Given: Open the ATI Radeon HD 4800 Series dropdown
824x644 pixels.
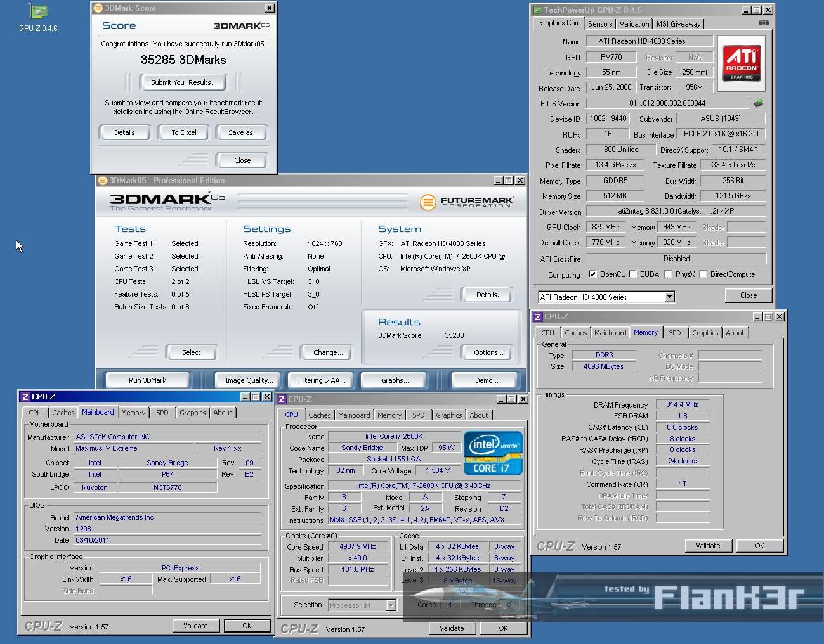Looking at the screenshot, I should [669, 297].
